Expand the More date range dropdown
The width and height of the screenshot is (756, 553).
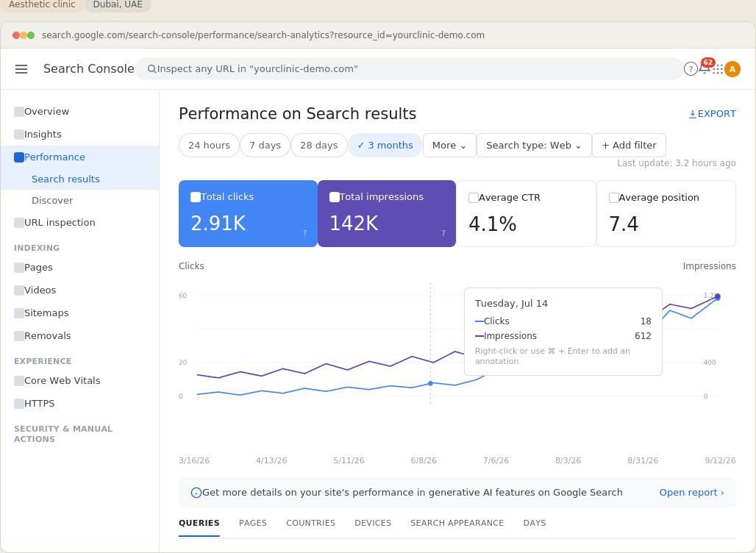449,145
